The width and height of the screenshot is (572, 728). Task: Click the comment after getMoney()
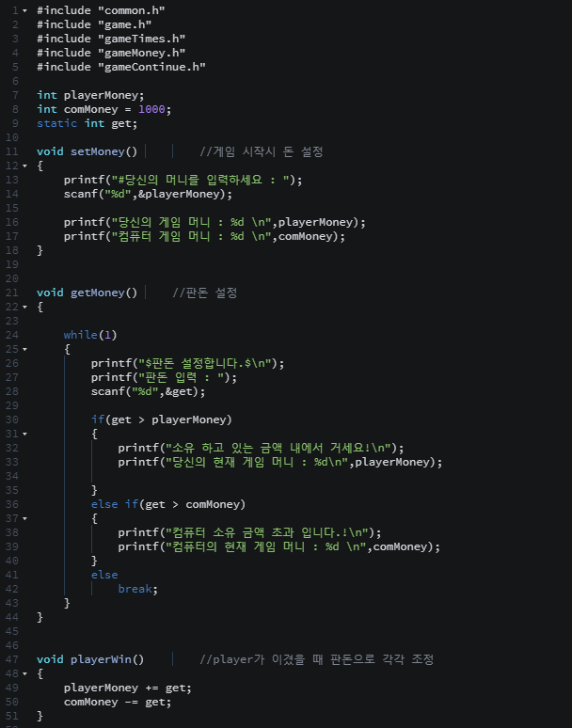[205, 293]
